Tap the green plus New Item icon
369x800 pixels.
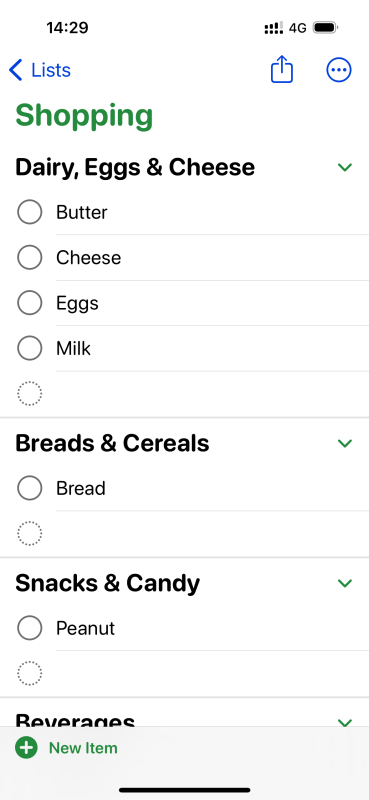(26, 748)
